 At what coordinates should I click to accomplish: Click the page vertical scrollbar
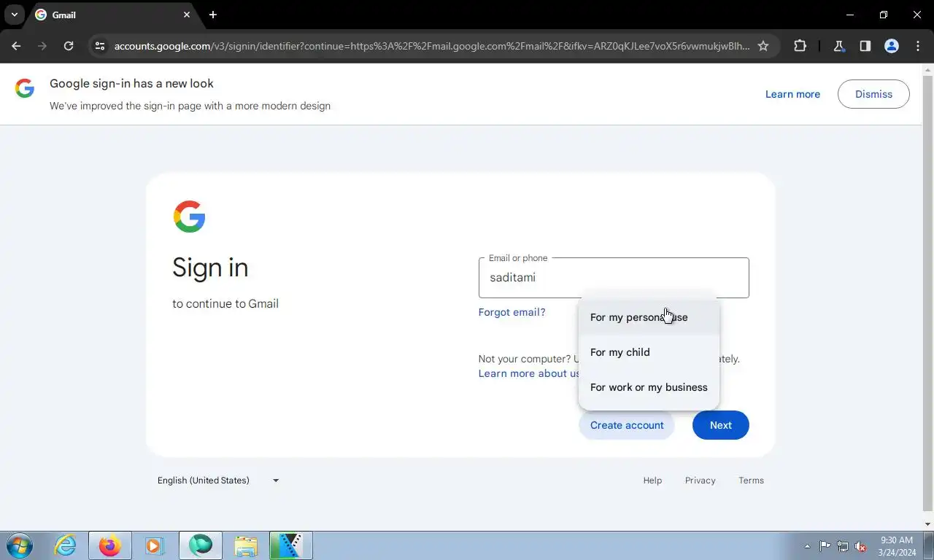pos(928,293)
